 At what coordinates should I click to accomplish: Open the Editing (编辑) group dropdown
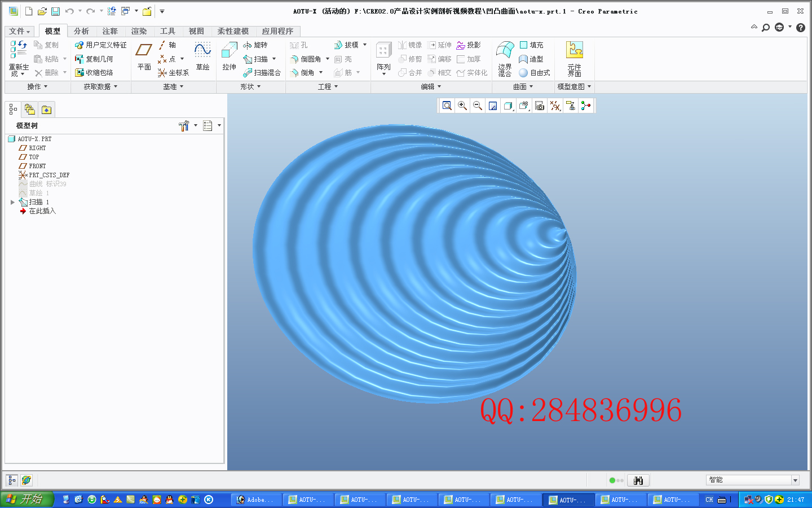point(431,87)
